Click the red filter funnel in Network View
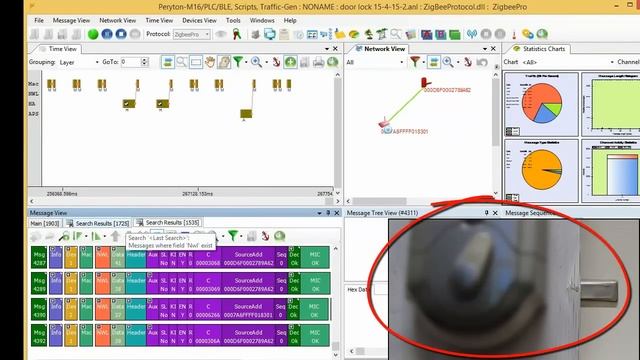 (x=415, y=62)
